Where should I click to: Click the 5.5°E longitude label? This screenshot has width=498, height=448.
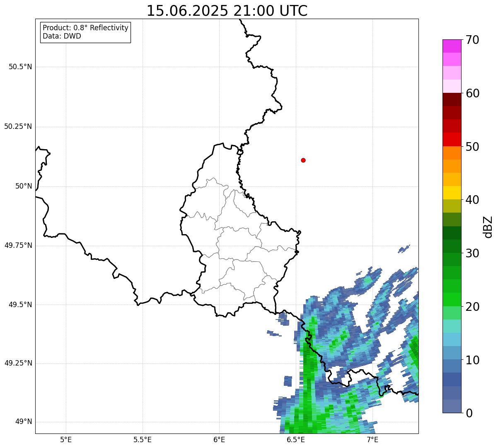(143, 439)
